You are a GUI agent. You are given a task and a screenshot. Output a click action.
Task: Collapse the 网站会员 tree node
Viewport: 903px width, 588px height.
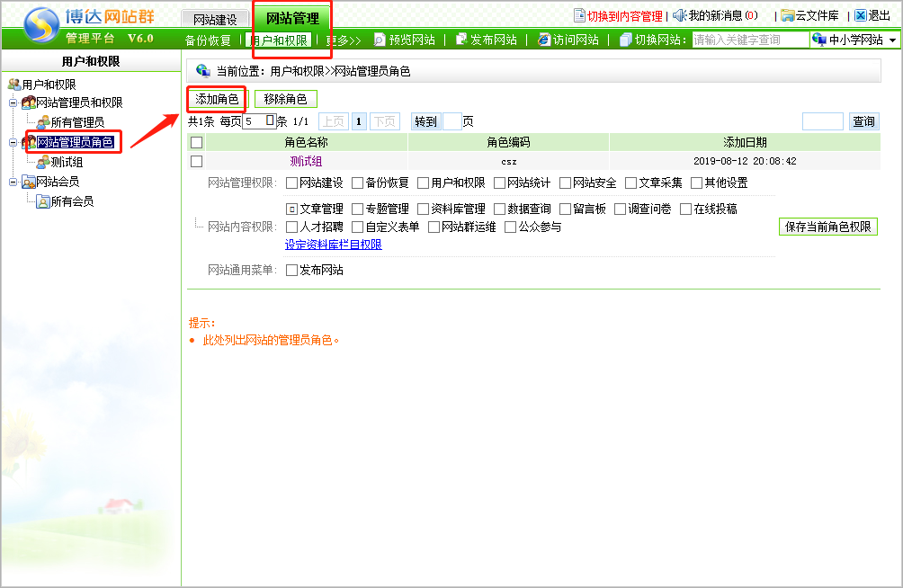pyautogui.click(x=13, y=182)
